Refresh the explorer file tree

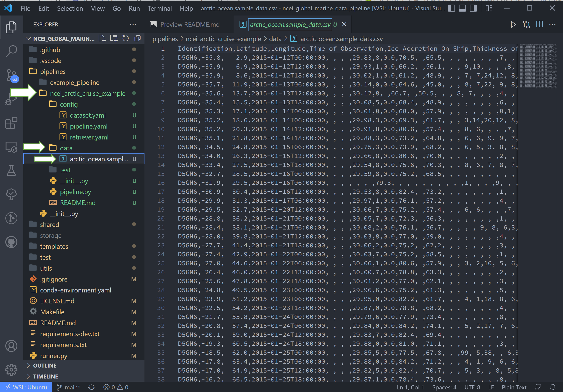125,38
